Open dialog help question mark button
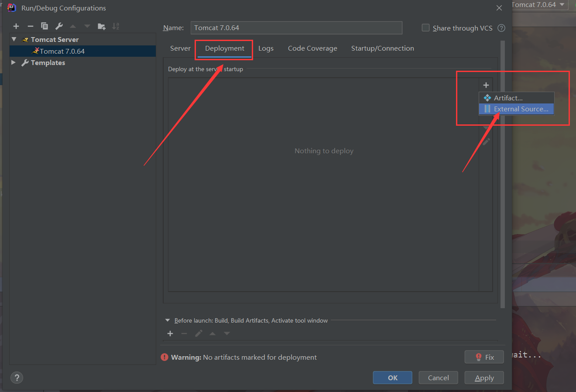576x392 pixels. coord(17,378)
